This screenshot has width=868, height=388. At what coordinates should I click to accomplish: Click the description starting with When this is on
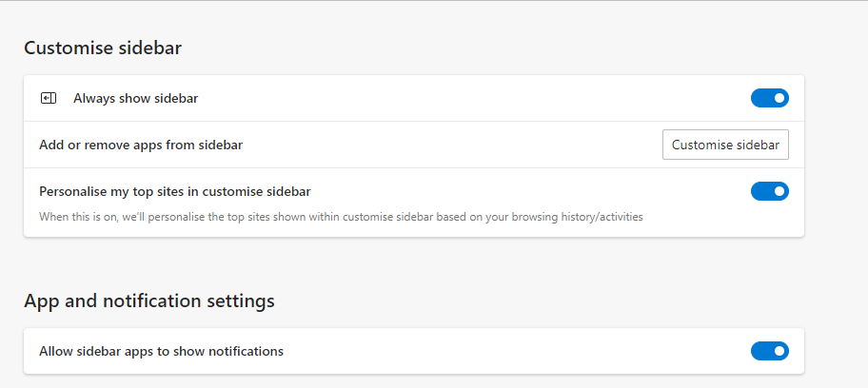click(x=341, y=217)
